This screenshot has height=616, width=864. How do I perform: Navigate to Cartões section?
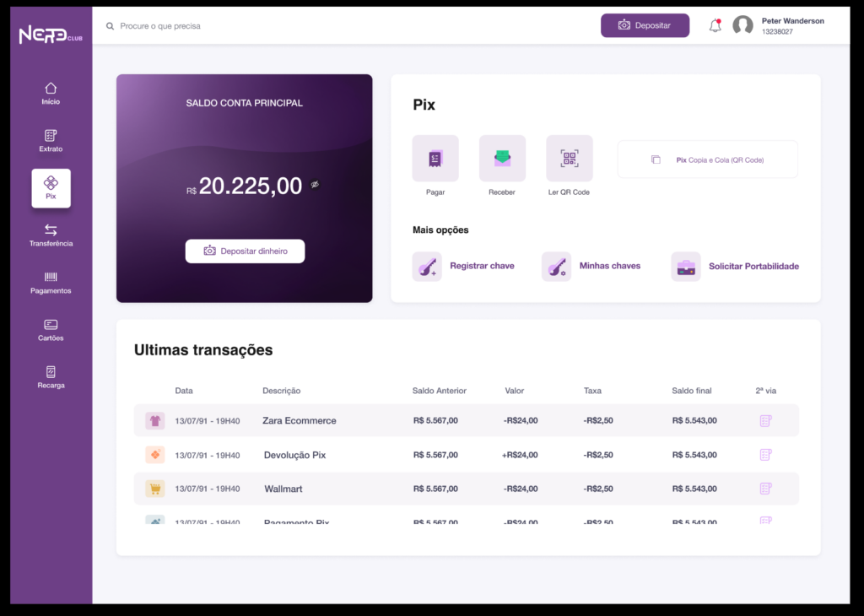tap(51, 330)
